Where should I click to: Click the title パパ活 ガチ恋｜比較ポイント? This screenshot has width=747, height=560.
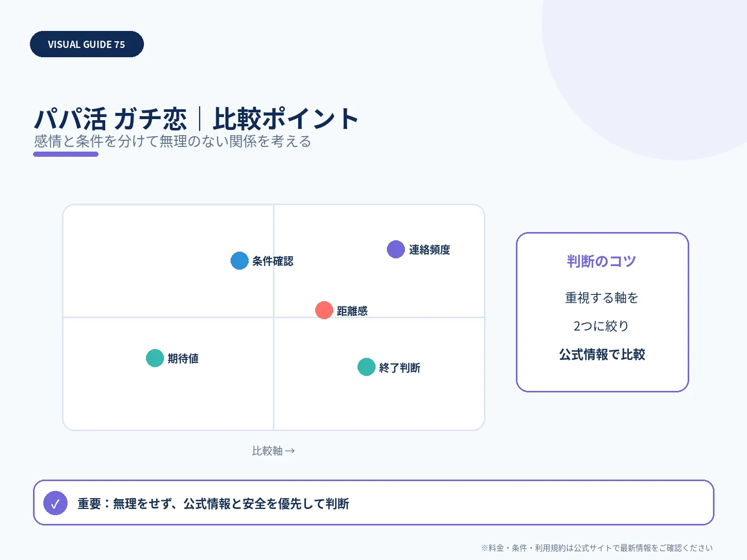(x=196, y=119)
